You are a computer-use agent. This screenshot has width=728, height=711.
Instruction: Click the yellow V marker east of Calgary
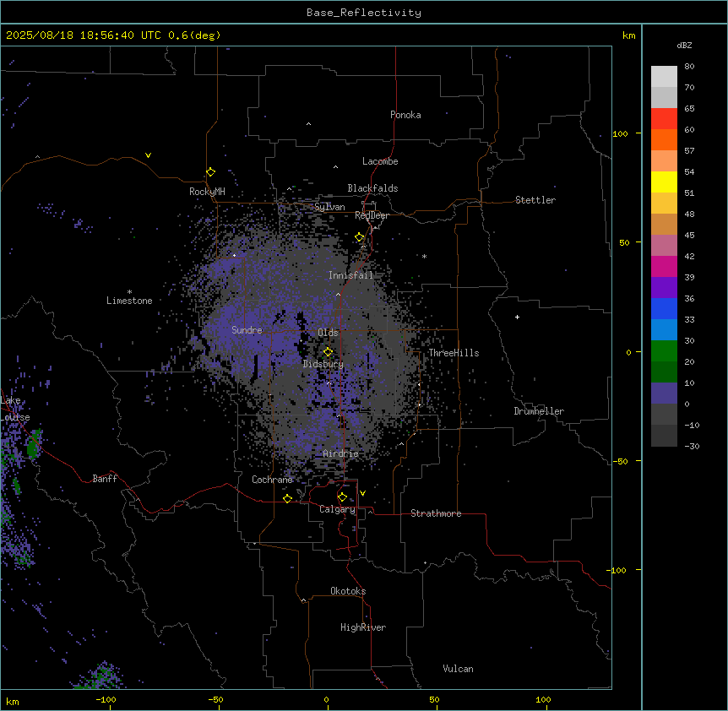[x=362, y=493]
